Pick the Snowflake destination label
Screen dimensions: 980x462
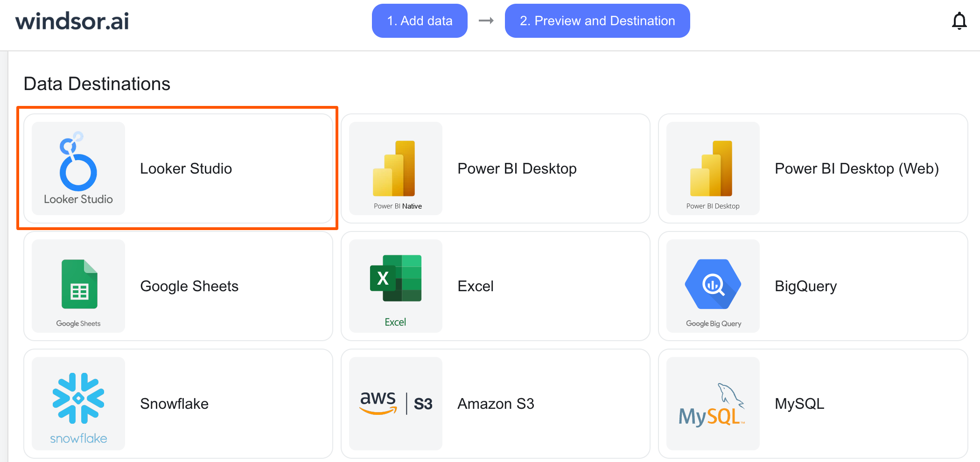coord(174,404)
